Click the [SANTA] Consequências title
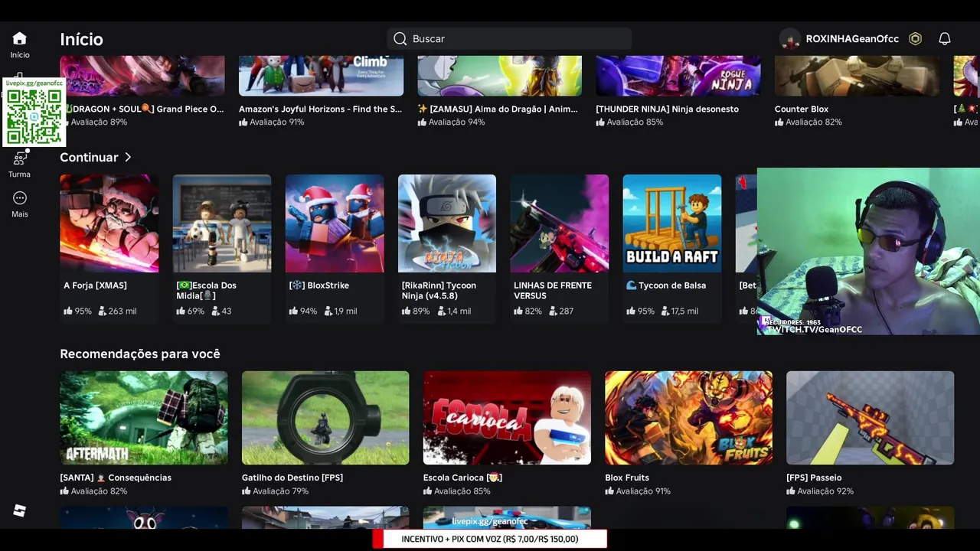The width and height of the screenshot is (980, 551). (116, 478)
